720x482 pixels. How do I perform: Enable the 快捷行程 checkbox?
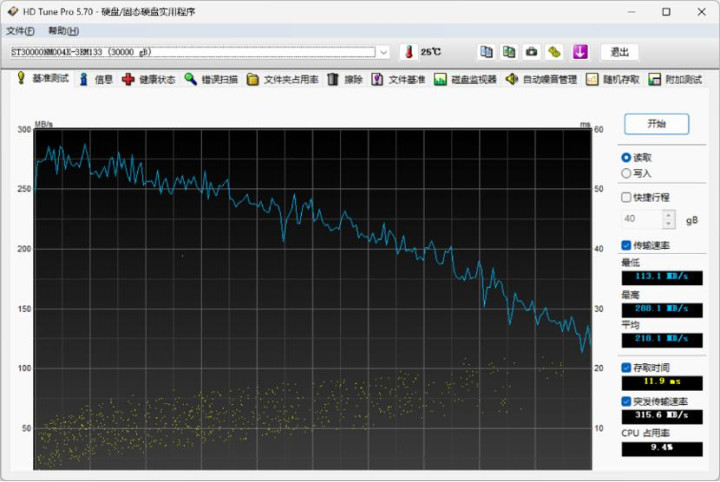coord(626,197)
